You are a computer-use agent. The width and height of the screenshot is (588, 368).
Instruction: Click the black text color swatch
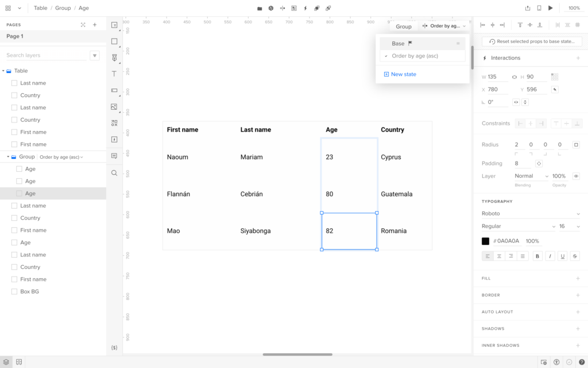click(x=485, y=241)
